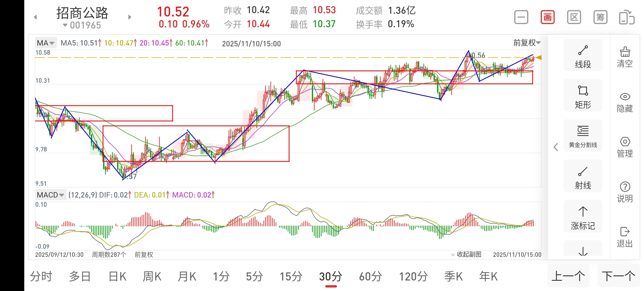Open the 说明 help icon
Image resolution: width=644 pixels, height=291 pixels.
point(625,192)
